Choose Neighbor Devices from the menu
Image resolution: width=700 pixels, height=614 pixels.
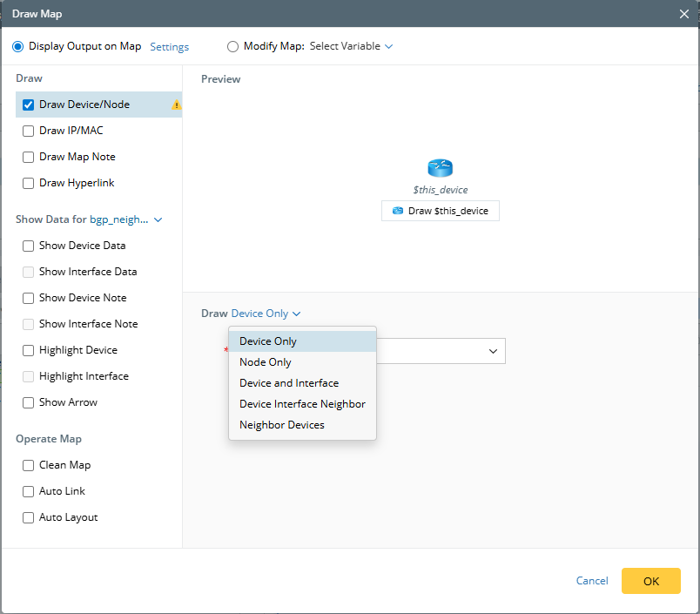(x=282, y=425)
